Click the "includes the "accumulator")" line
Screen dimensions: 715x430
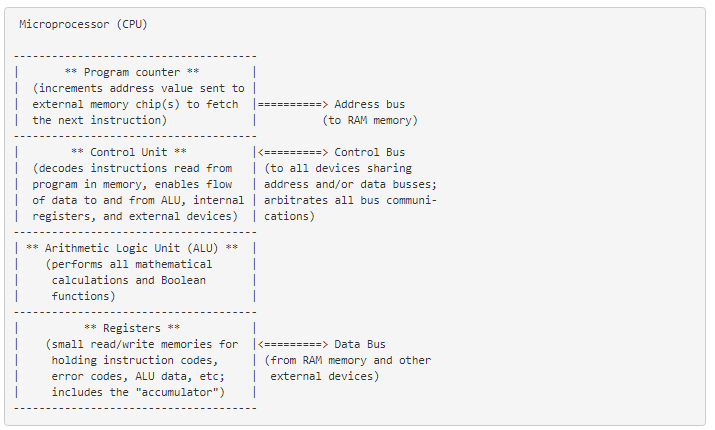point(137,392)
